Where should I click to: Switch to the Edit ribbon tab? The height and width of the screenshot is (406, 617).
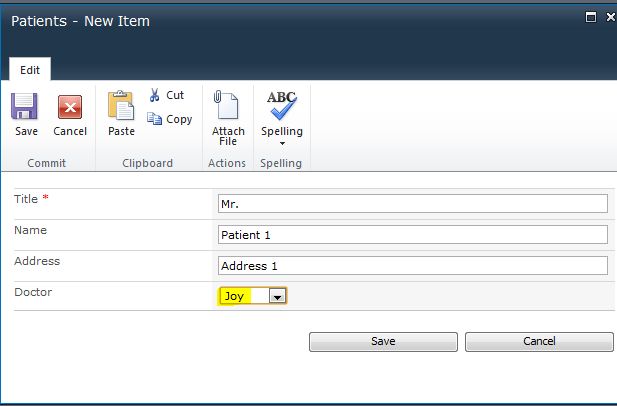30,70
